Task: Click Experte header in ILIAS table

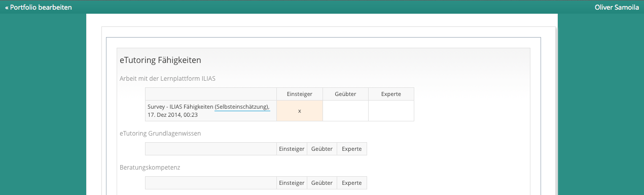Action: [x=391, y=94]
